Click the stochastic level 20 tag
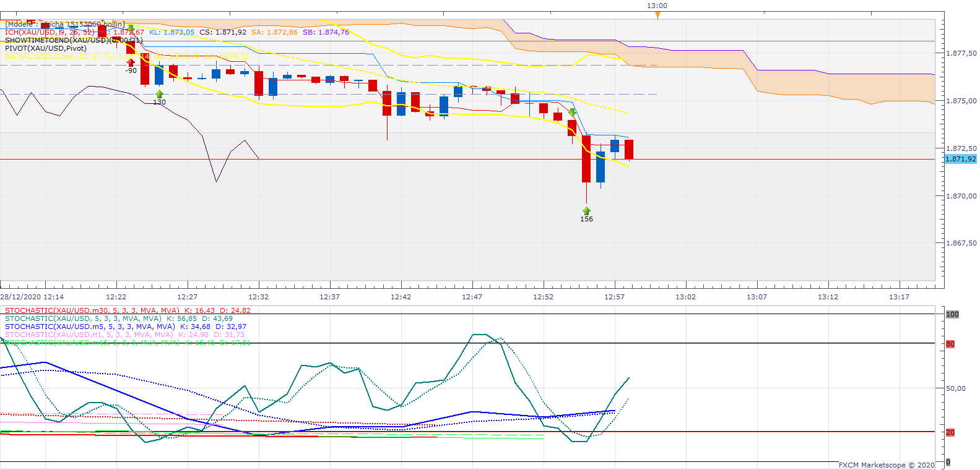Screen dimensions: 980x470 (950, 432)
